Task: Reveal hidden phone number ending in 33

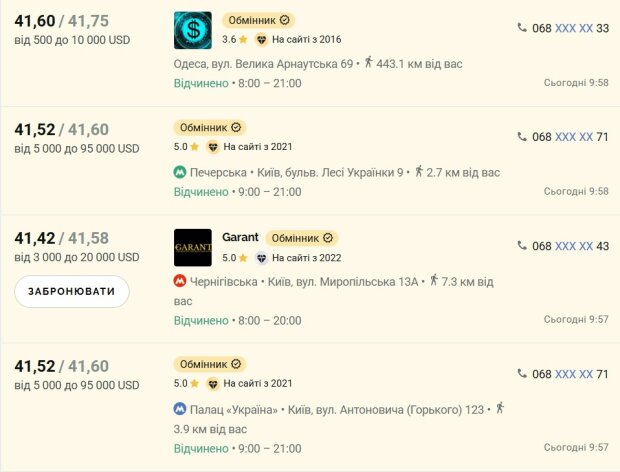Action: click(x=574, y=28)
